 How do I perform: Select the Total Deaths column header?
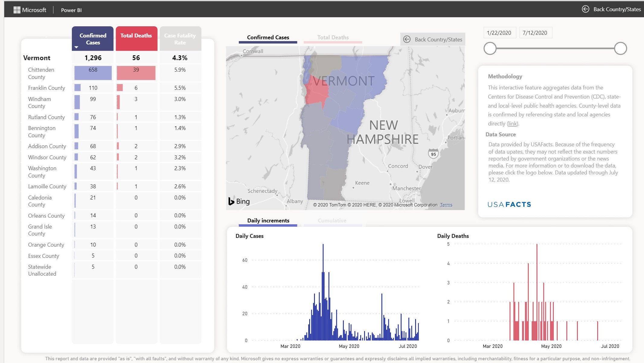pos(136,39)
